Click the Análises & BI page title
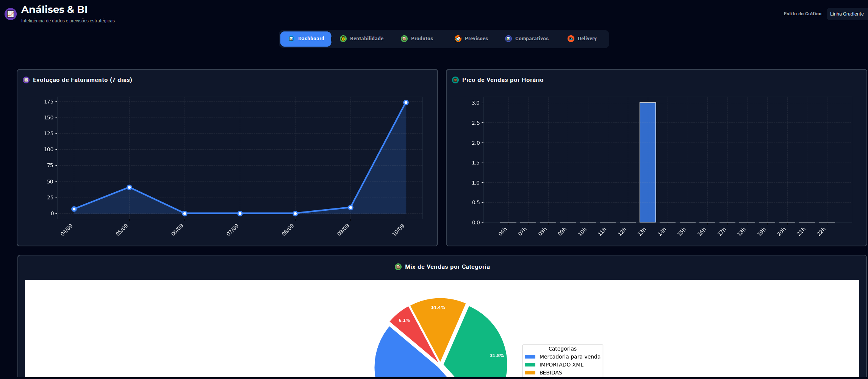Viewport: 868px width, 379px height. click(x=55, y=9)
